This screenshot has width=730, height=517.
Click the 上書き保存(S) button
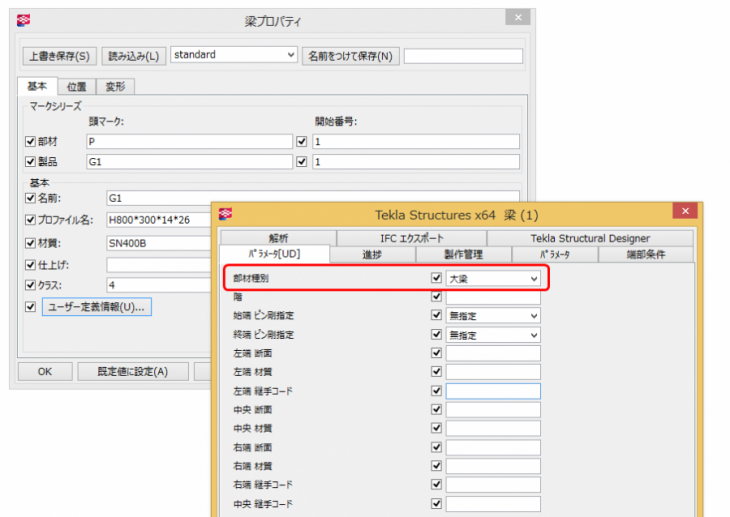[x=60, y=56]
